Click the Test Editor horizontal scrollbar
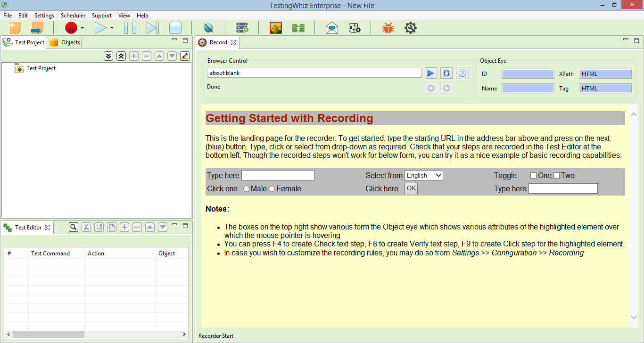This screenshot has width=644, height=343. tap(41, 334)
